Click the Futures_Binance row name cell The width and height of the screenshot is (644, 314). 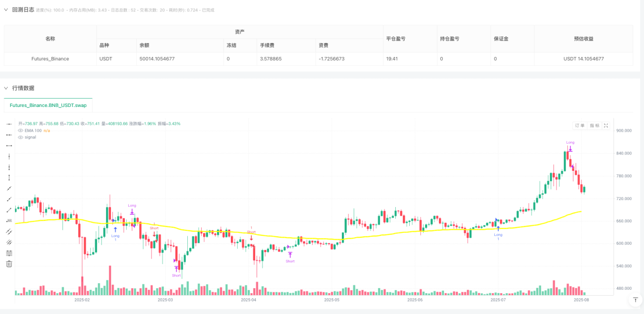pyautogui.click(x=51, y=58)
